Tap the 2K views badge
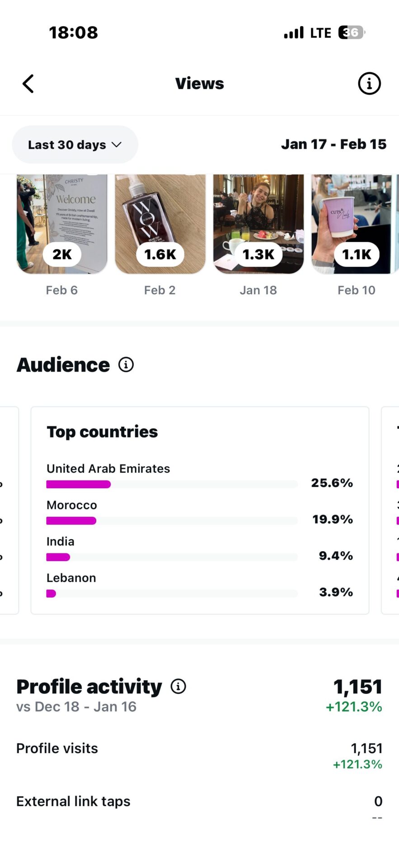This screenshot has width=399, height=868. pos(62,255)
